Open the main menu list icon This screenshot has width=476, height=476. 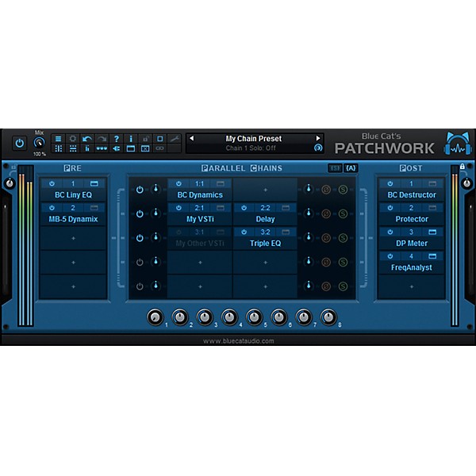(x=58, y=139)
